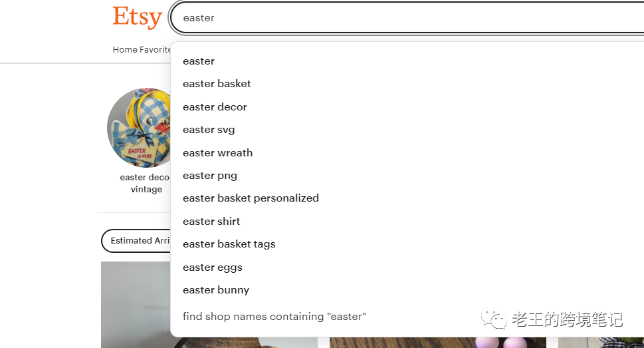Click the Etsy logo
This screenshot has width=644, height=348.
[137, 17]
